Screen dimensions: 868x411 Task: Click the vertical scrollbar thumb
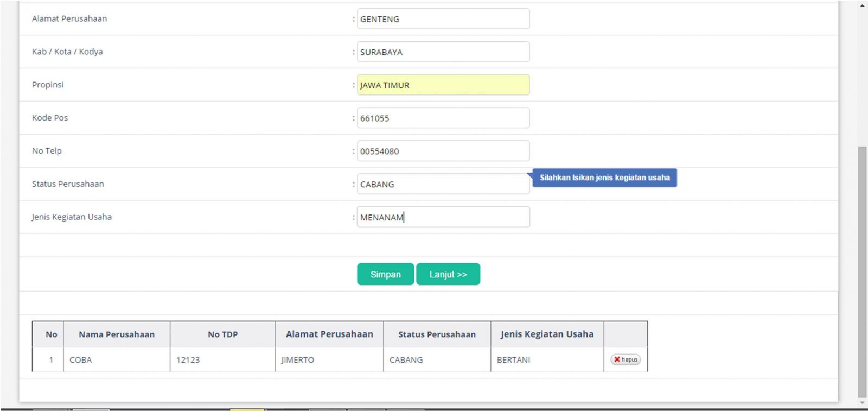coord(862,271)
